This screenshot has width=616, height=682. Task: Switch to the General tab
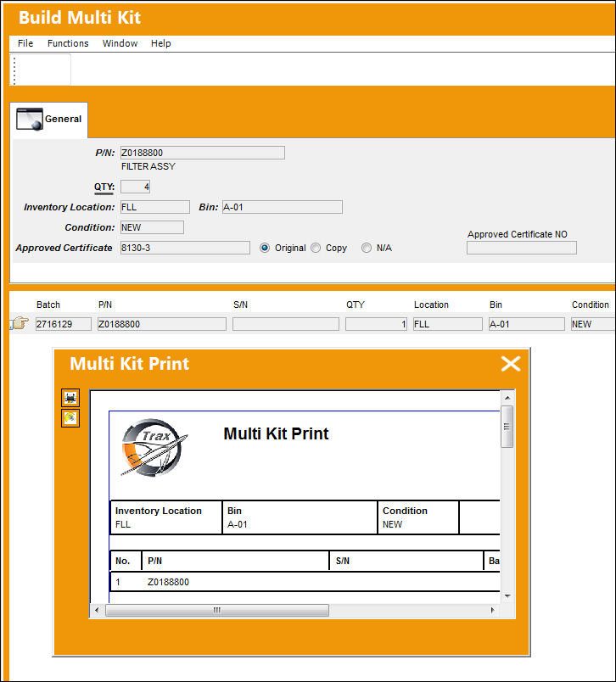(48, 120)
